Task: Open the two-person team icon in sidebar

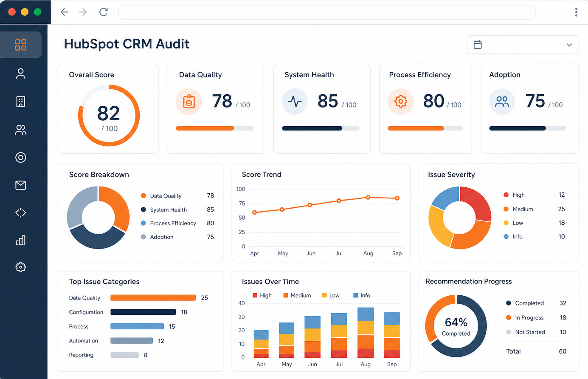Action: pyautogui.click(x=20, y=130)
